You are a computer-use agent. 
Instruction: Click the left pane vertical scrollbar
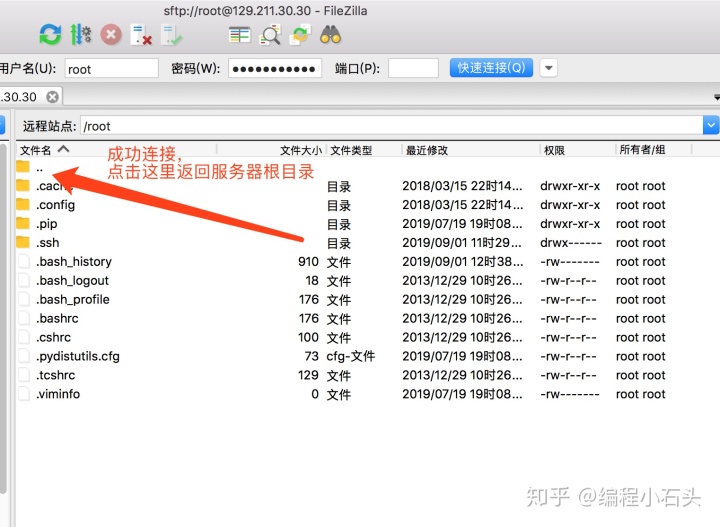pyautogui.click(x=4, y=319)
